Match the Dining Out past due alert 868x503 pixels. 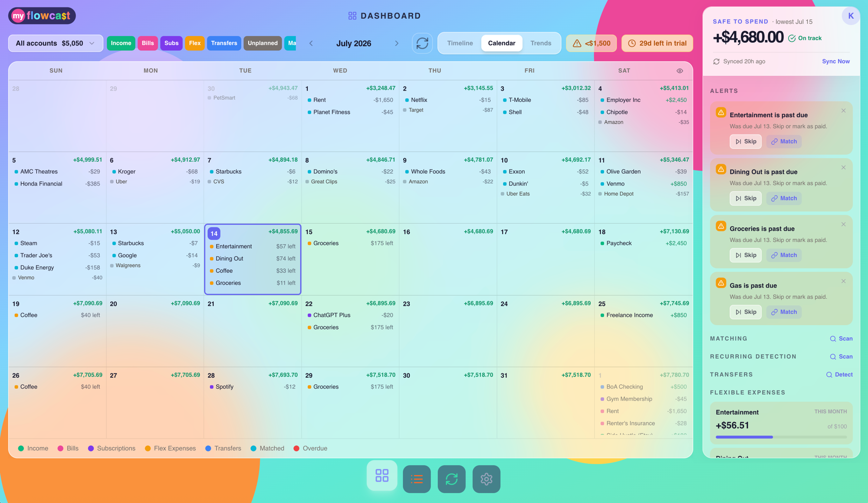point(784,198)
